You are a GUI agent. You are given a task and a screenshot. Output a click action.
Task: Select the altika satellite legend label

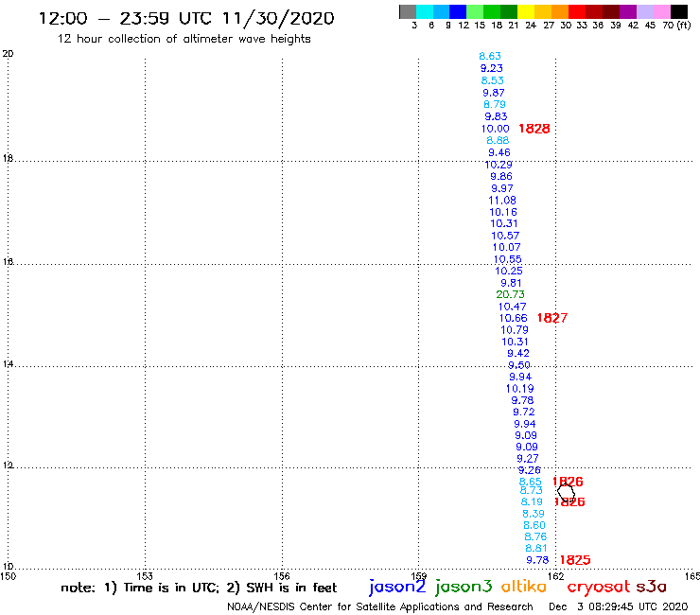(x=524, y=587)
